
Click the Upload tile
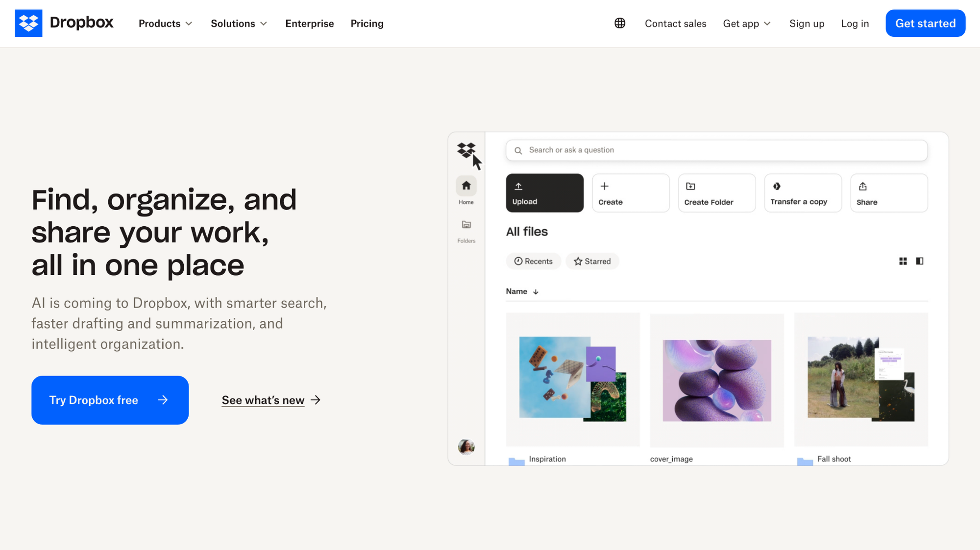point(544,193)
